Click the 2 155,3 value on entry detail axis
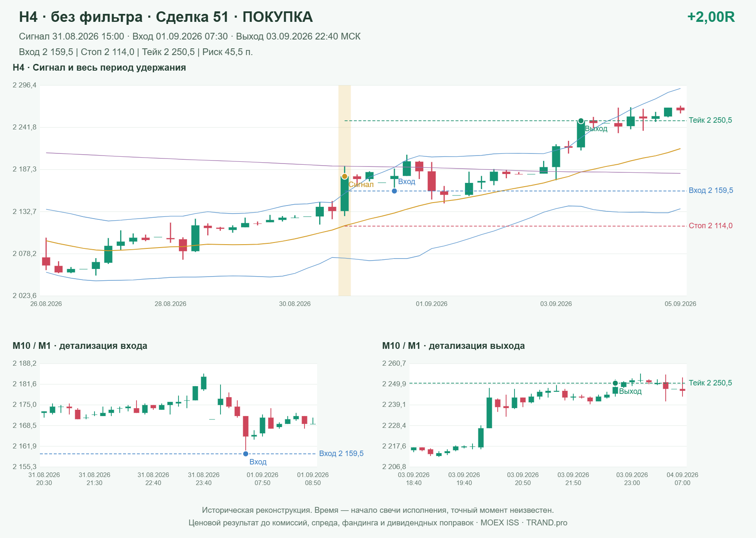Viewport: 756px width, 538px height. coord(24,467)
